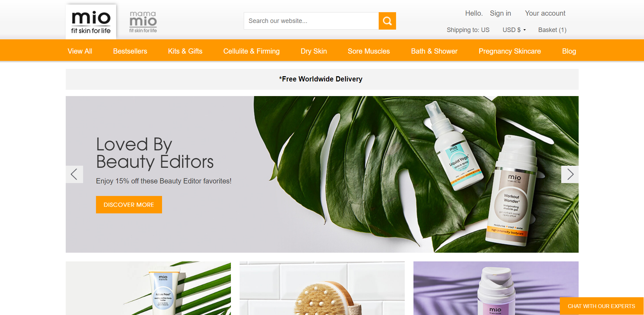Visit the Blog navigation item
Image resolution: width=644 pixels, height=315 pixels.
tap(569, 51)
